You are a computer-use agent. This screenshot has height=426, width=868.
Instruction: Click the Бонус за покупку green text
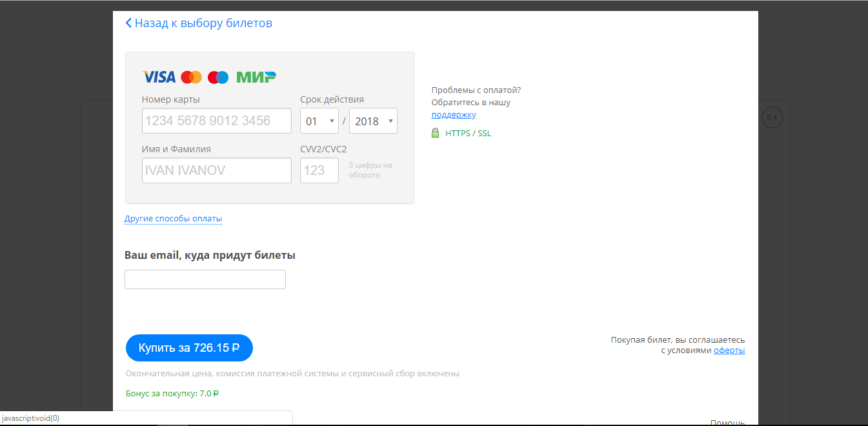(x=172, y=393)
